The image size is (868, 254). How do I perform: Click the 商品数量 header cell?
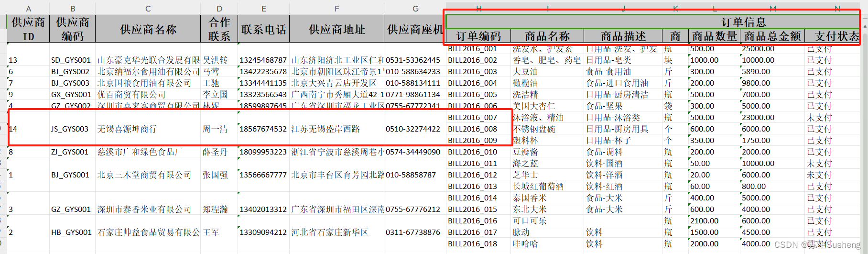click(715, 36)
